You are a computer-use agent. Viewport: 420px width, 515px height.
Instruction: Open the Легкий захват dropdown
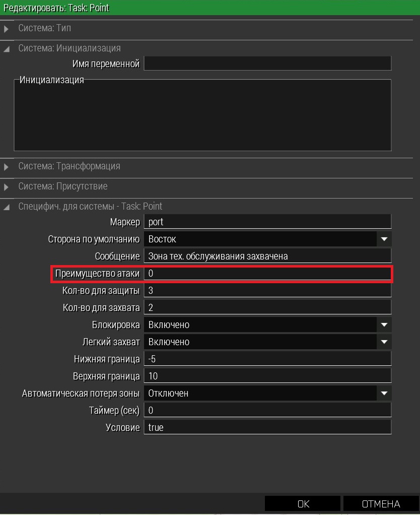[384, 342]
